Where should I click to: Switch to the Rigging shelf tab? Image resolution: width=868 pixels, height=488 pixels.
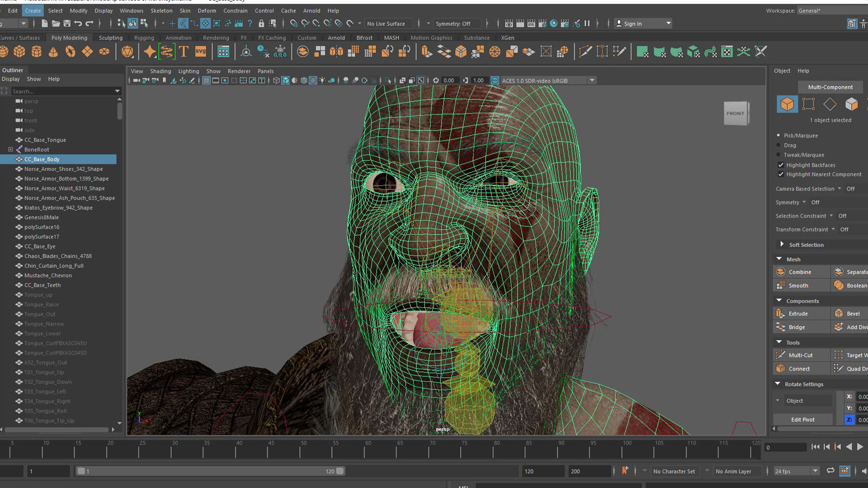(x=144, y=38)
